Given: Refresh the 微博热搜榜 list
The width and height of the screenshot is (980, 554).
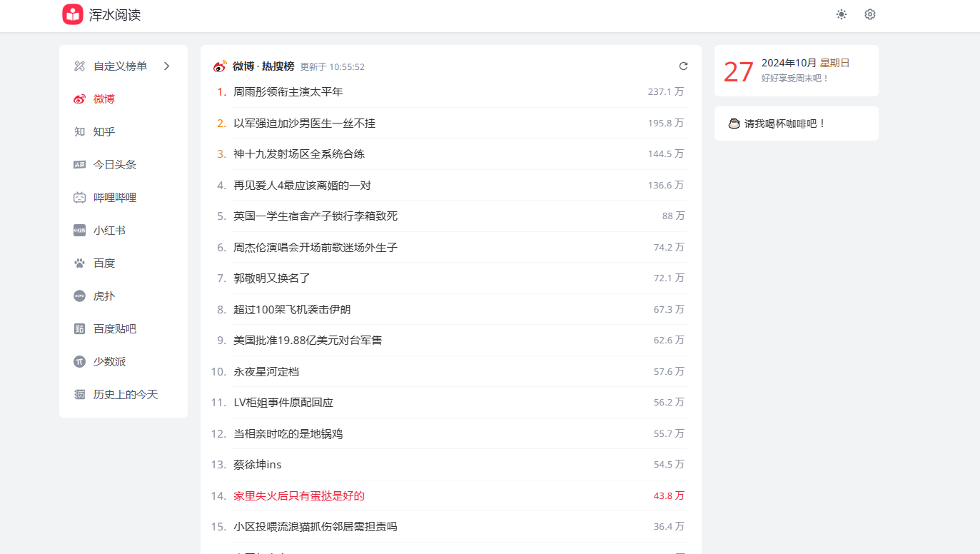Looking at the screenshot, I should pos(683,66).
